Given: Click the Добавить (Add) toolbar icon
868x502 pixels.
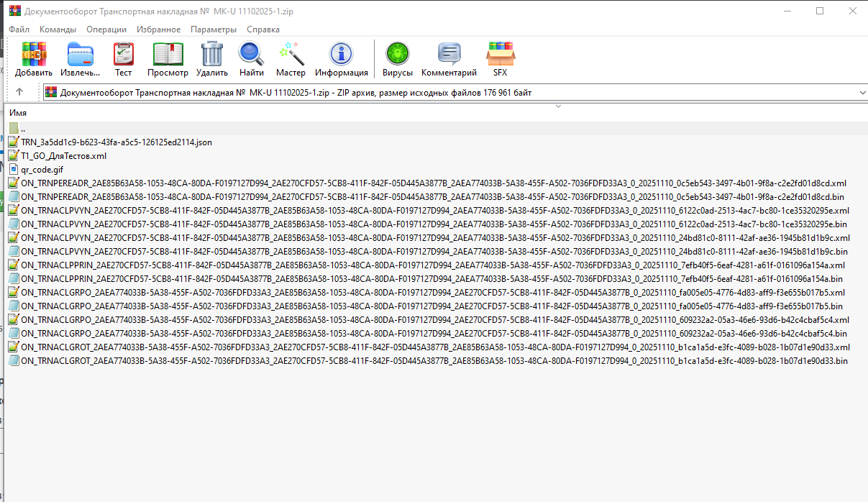Looking at the screenshot, I should click(34, 54).
